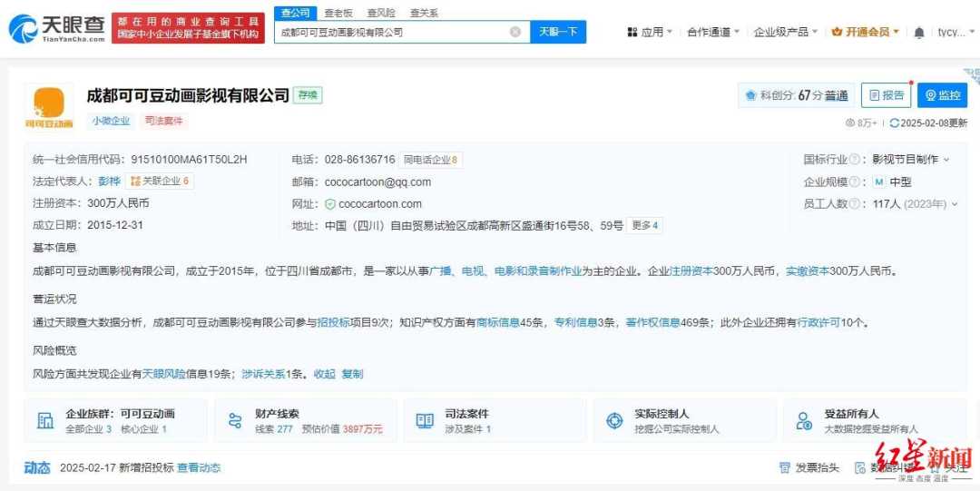The image size is (980, 491).
Task: Click the notification bell icon
Action: coord(918,33)
